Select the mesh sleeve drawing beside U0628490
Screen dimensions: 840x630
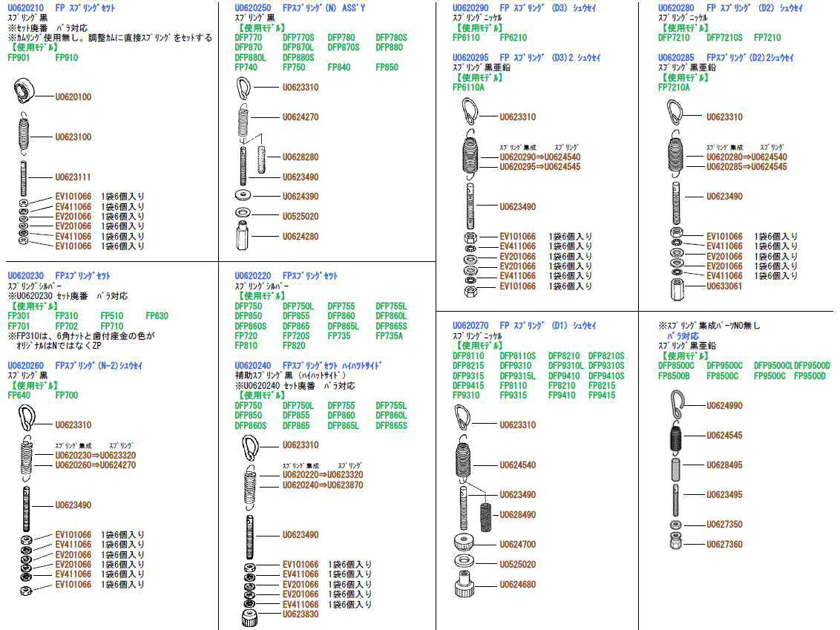pos(486,517)
